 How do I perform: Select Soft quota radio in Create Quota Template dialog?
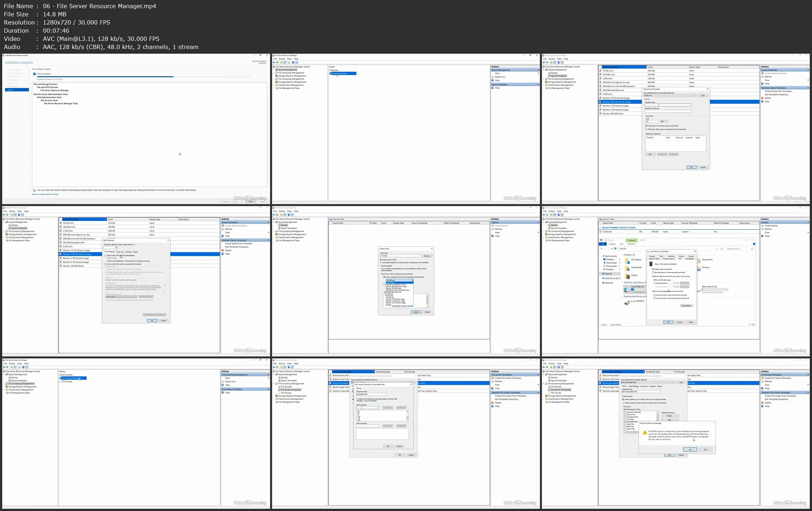(646, 129)
